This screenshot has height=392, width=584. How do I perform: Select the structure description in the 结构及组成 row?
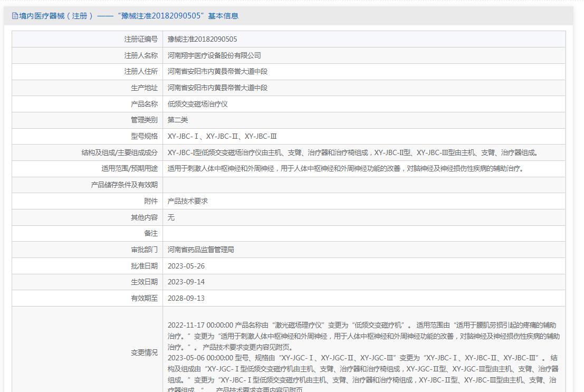353,152
